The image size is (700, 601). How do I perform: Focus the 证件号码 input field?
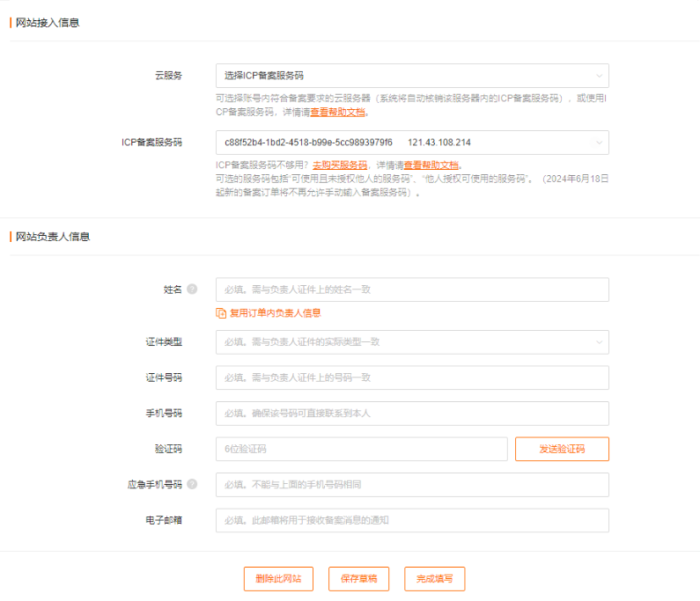click(412, 377)
